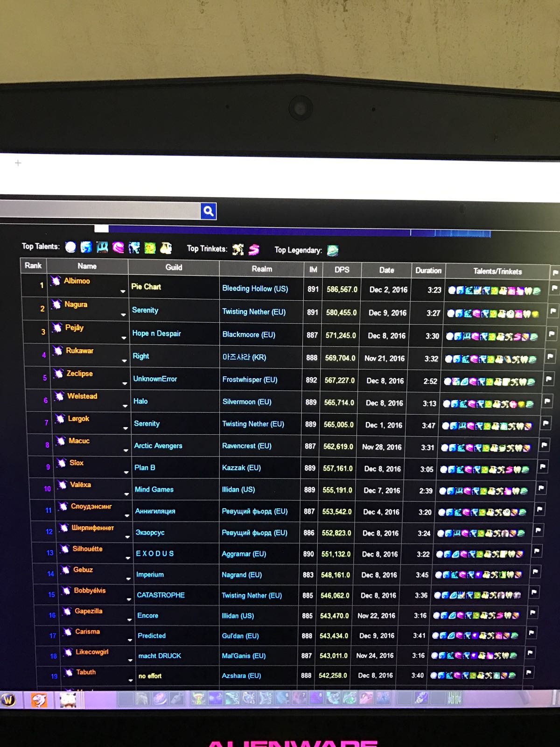Open a new browser tab with plus

tap(18, 163)
